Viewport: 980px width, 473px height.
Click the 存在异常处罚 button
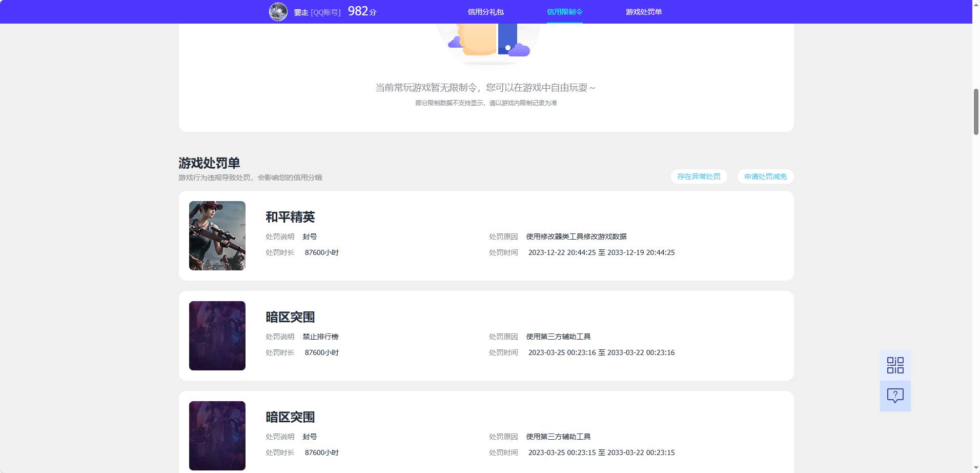699,176
